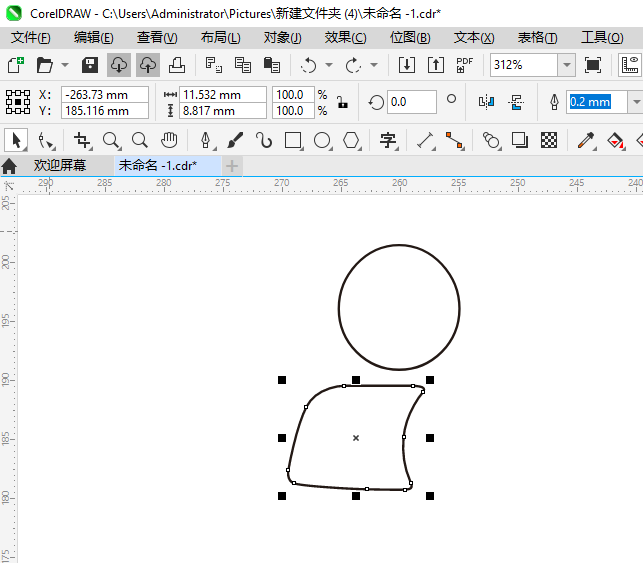This screenshot has width=643, height=563.
Task: Select the Polygon tool
Action: pos(351,140)
